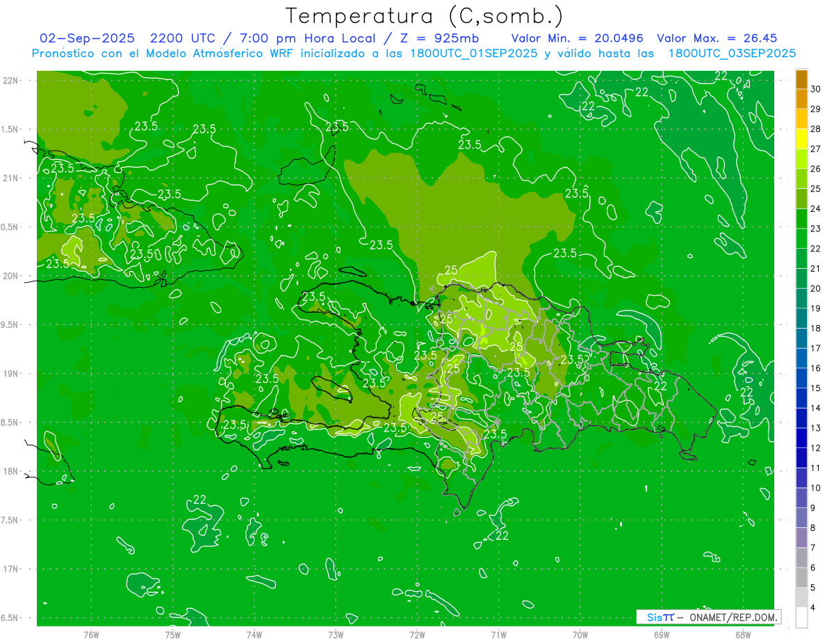Image resolution: width=834 pixels, height=644 pixels.
Task: Click the longitude label '76W'
Action: (91, 635)
